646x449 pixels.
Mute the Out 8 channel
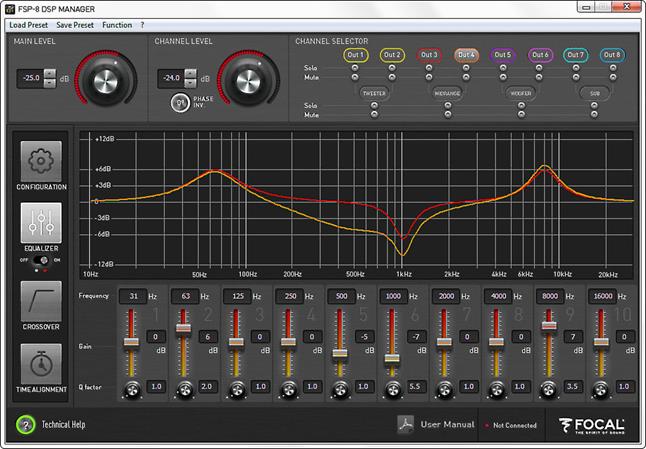click(613, 77)
